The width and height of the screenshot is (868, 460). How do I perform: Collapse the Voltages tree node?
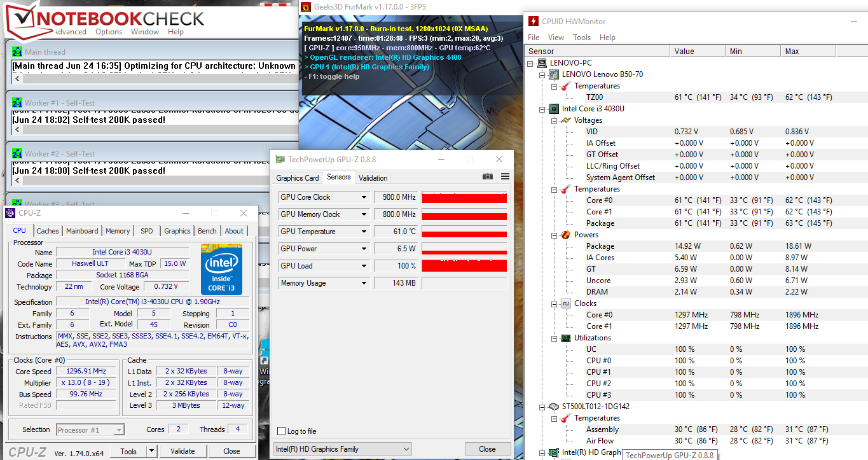tap(554, 120)
